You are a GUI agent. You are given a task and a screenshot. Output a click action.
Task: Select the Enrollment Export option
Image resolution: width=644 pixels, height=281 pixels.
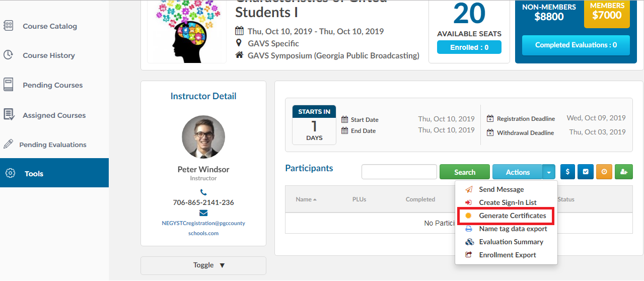point(507,255)
